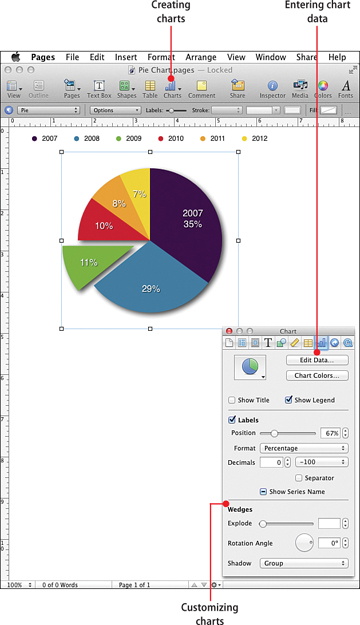Image resolution: width=360 pixels, height=625 pixels.
Task: Open the -100 negative number format dropdown
Action: point(322,462)
